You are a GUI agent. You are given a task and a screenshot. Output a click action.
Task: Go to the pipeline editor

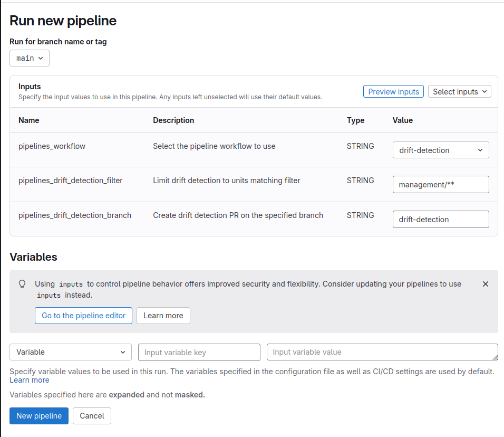[x=83, y=316]
